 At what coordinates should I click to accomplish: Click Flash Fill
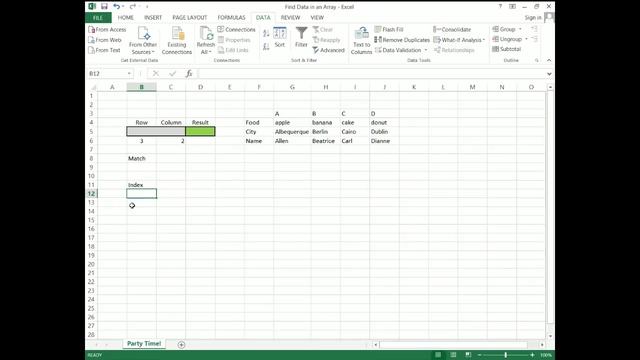[x=389, y=29]
